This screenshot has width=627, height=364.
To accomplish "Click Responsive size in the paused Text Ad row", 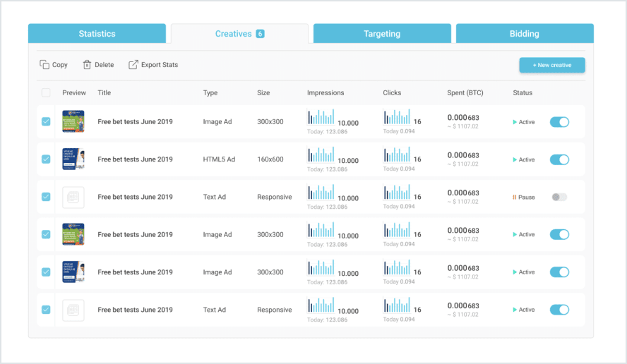I will click(x=274, y=197).
